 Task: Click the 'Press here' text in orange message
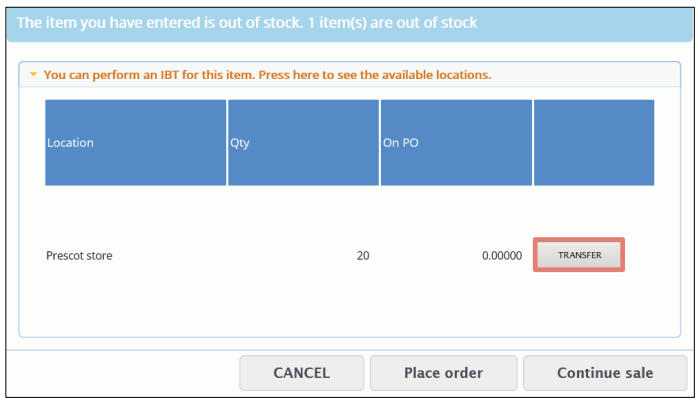[x=289, y=75]
